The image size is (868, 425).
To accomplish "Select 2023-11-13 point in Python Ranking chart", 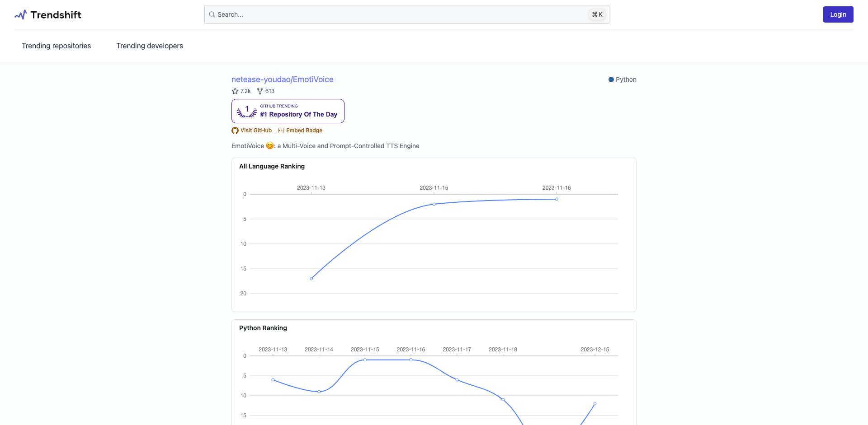I will tap(273, 380).
